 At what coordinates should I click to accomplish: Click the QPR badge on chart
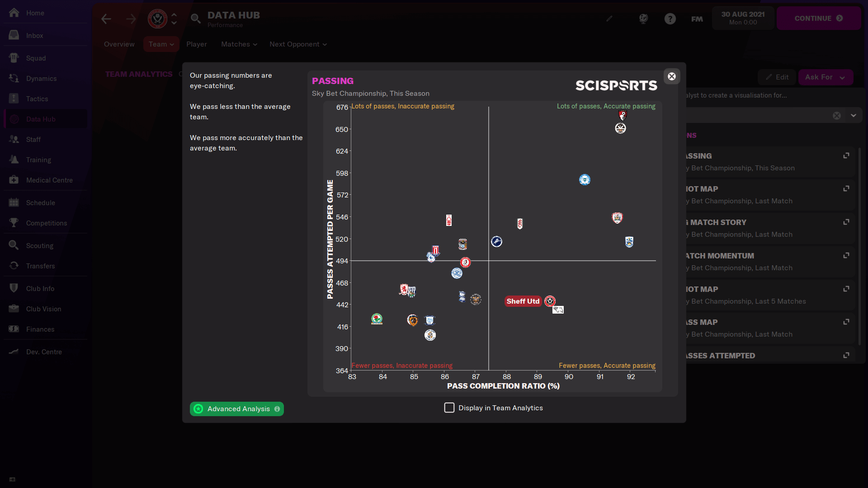pyautogui.click(x=457, y=273)
